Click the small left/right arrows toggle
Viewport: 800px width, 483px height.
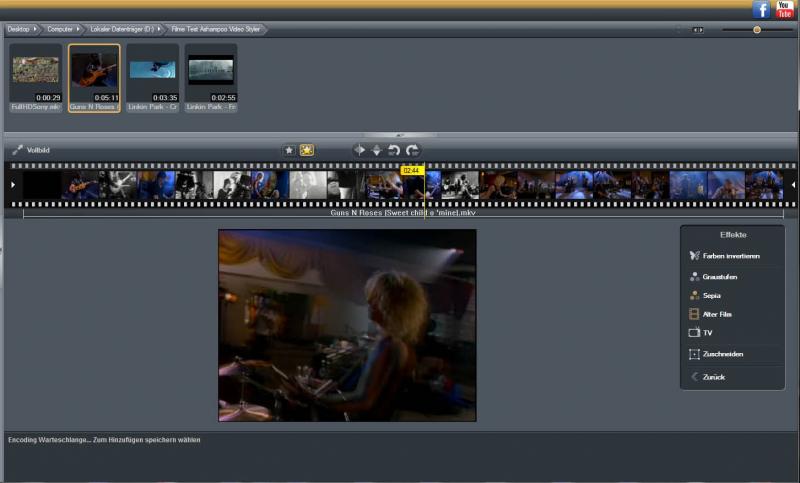pos(698,30)
